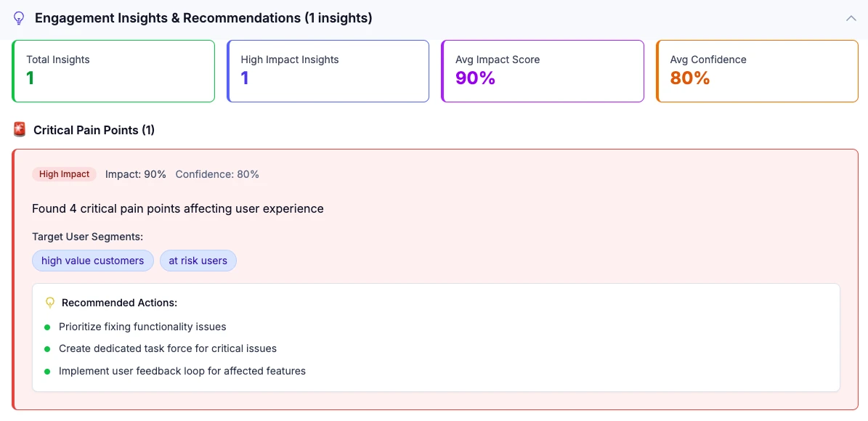Click the lightbulb icon in the Engagement Insights header
Viewport: 868px width, 421px height.
point(19,18)
